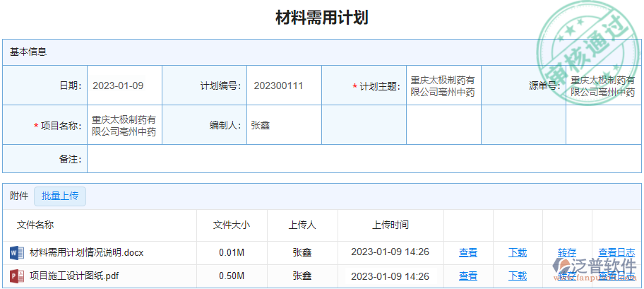Click the 张鑫 uploader cell in the pdf row
This screenshot has width=644, height=289.
coord(302,276)
